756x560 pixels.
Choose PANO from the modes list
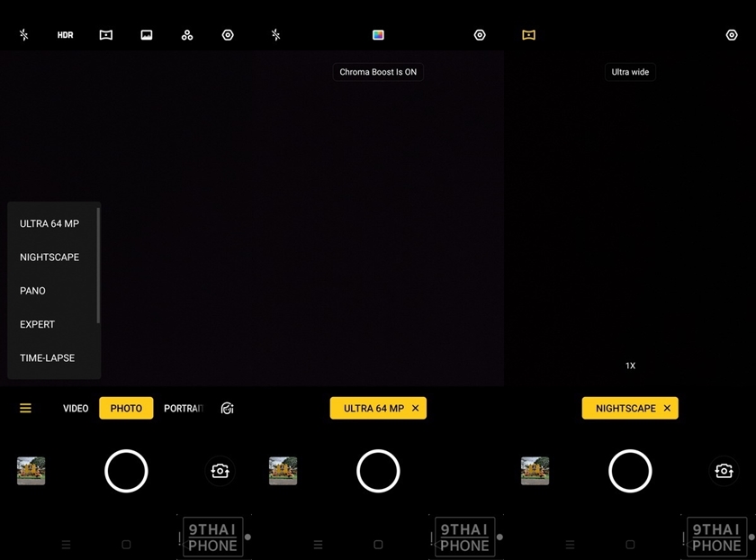[x=33, y=291]
